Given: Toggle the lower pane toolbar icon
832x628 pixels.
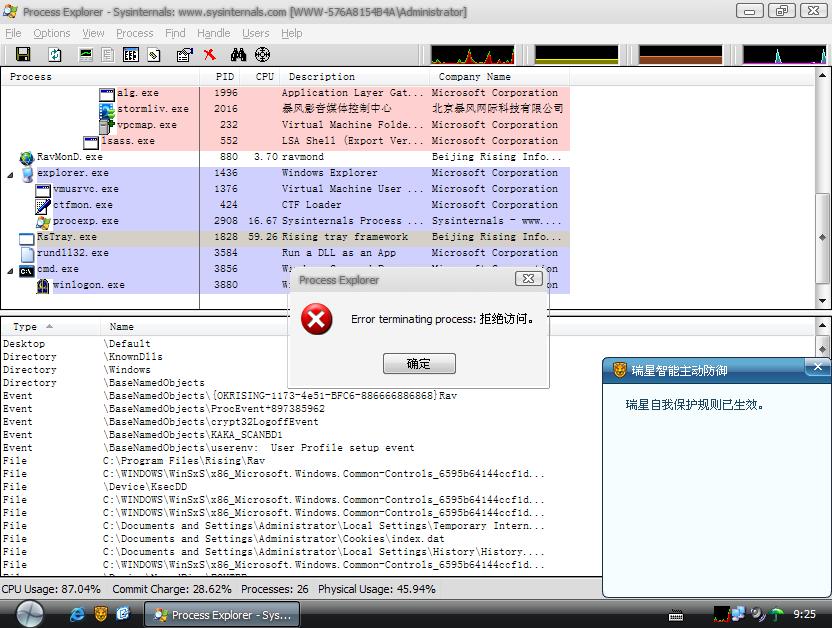Looking at the screenshot, I should point(131,55).
